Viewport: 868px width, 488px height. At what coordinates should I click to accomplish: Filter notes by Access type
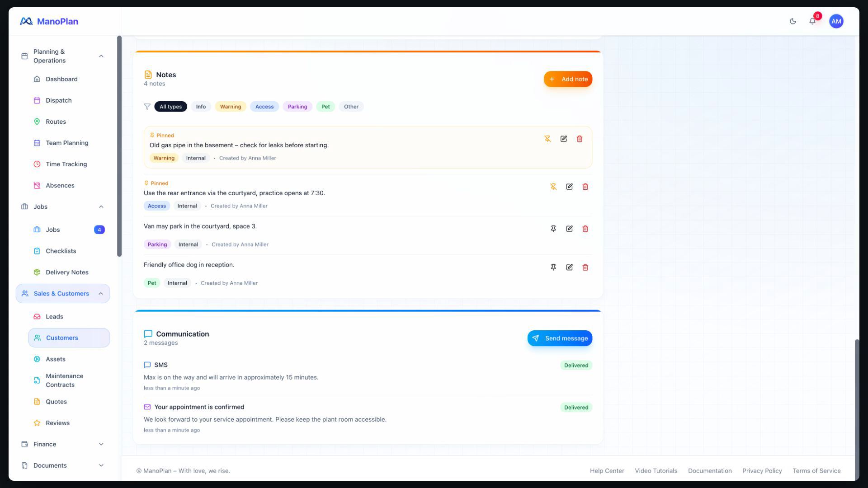[x=264, y=107]
